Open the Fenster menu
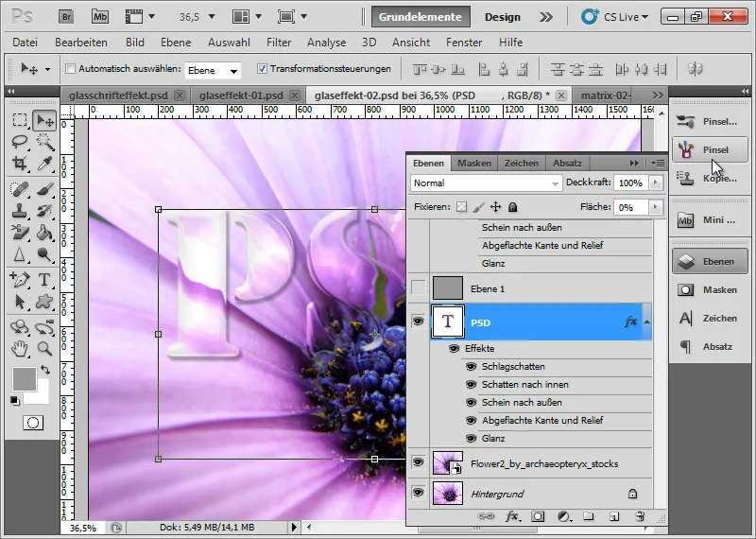 click(x=464, y=43)
